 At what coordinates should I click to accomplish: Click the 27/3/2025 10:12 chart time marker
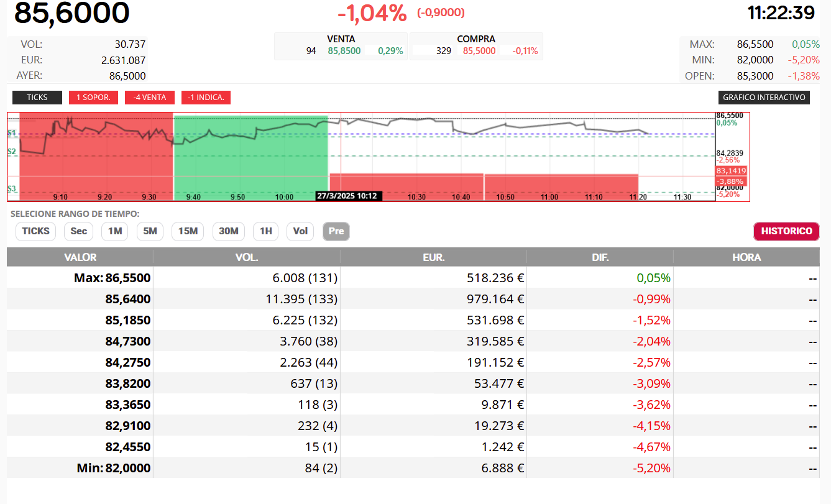(349, 196)
